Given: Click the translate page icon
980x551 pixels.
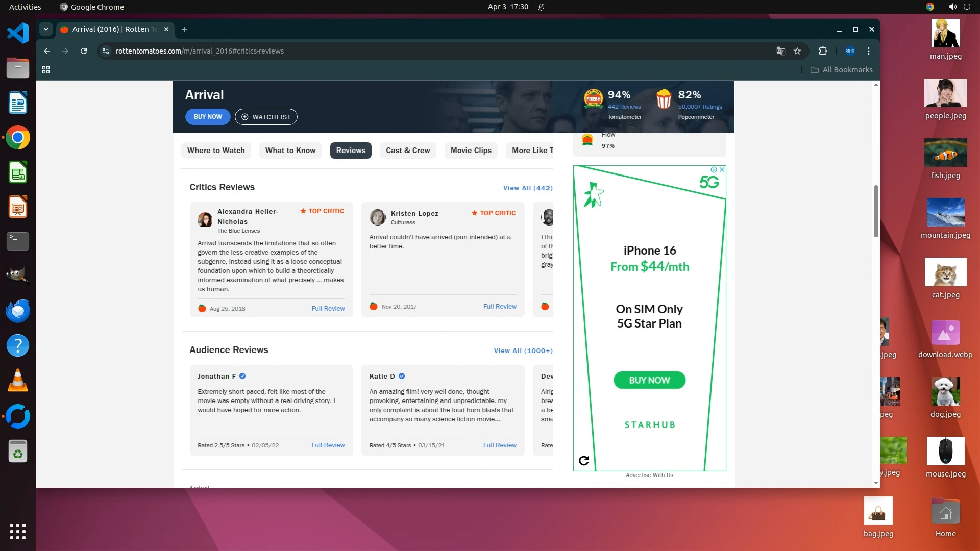Looking at the screenshot, I should tap(780, 51).
